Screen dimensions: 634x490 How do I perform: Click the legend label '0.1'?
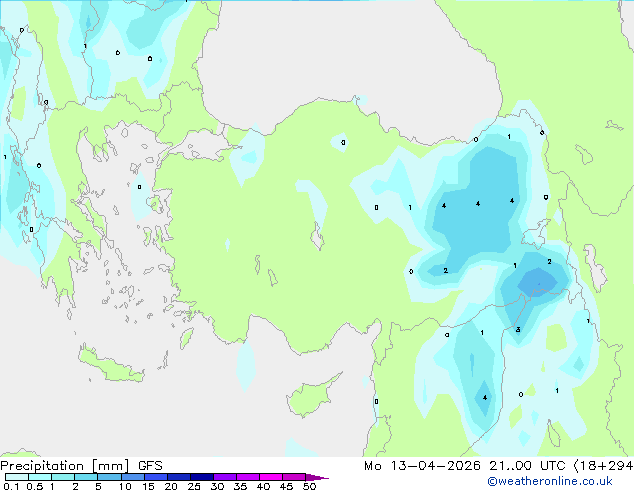point(11,486)
